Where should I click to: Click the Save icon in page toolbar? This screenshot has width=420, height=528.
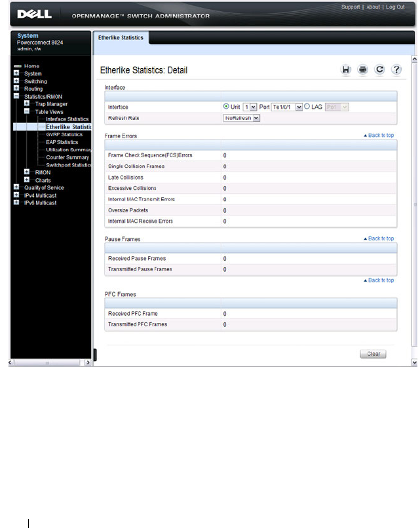(345, 69)
